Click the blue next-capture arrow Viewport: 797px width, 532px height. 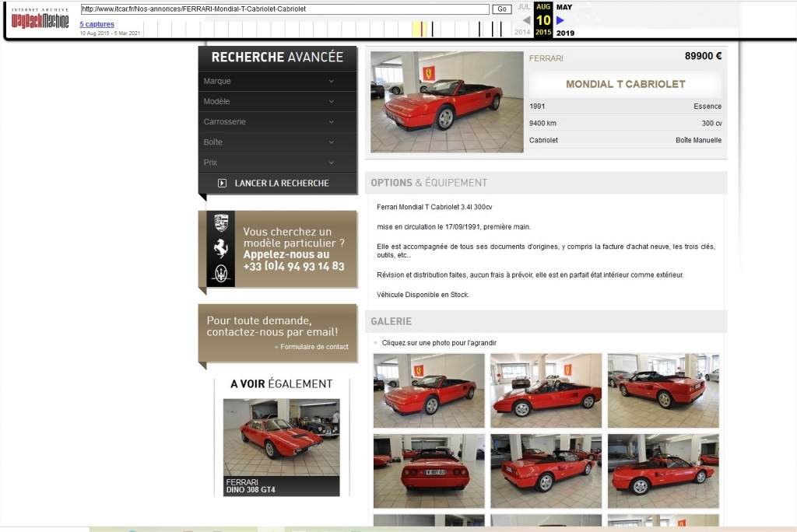560,20
